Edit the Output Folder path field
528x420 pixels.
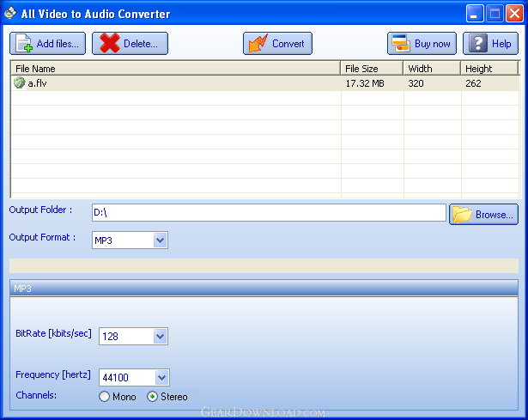pos(269,212)
